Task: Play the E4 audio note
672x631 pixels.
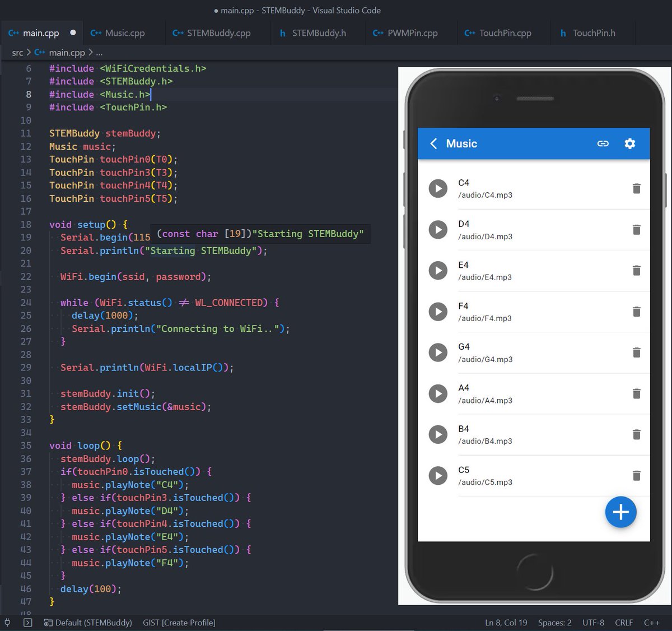Action: point(438,271)
